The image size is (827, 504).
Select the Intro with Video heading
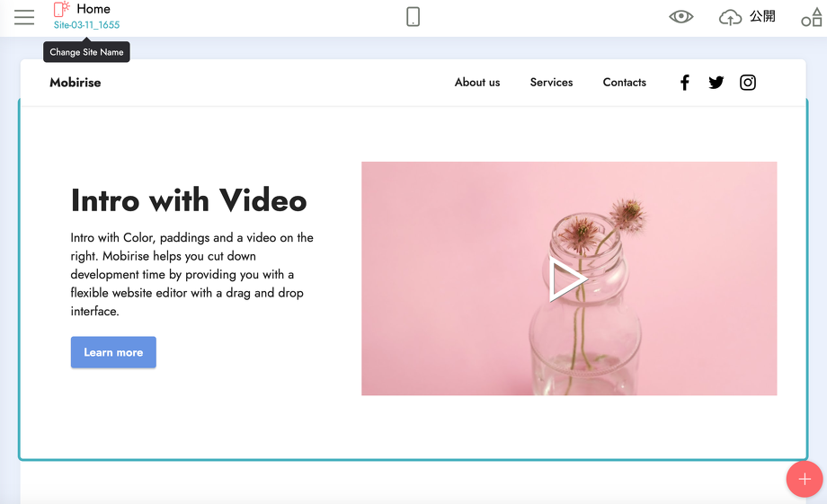click(189, 200)
